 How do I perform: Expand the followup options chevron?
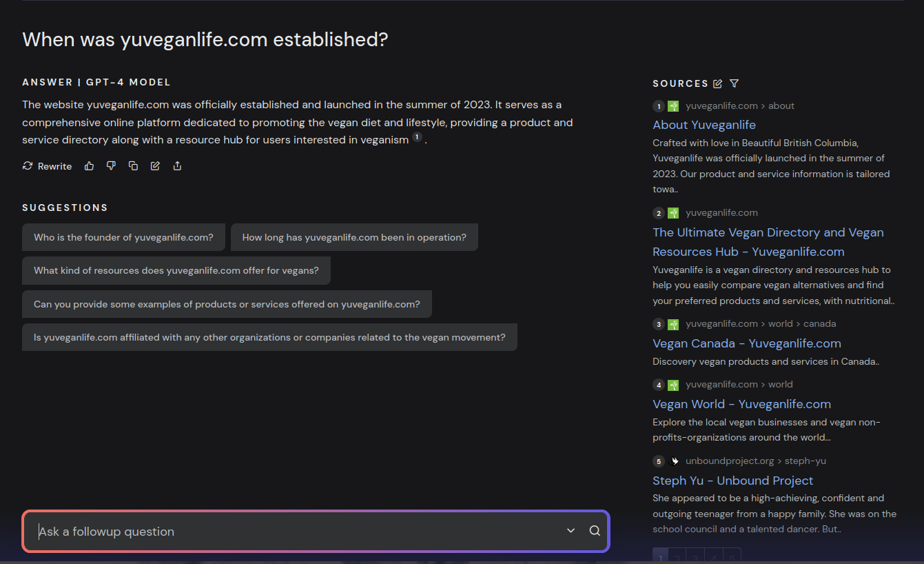tap(571, 531)
